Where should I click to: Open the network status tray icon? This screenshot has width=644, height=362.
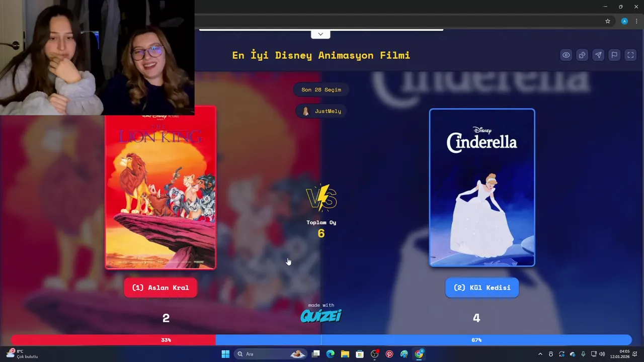(x=594, y=354)
